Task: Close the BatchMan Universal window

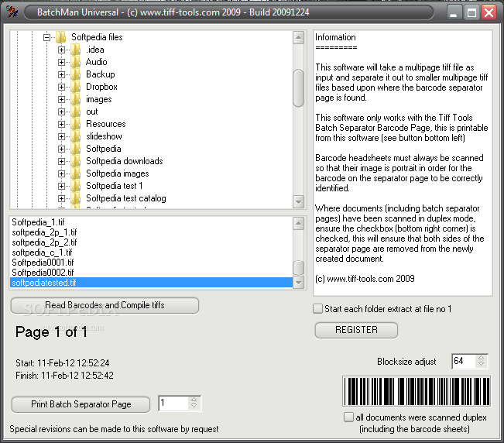Action: (489, 13)
